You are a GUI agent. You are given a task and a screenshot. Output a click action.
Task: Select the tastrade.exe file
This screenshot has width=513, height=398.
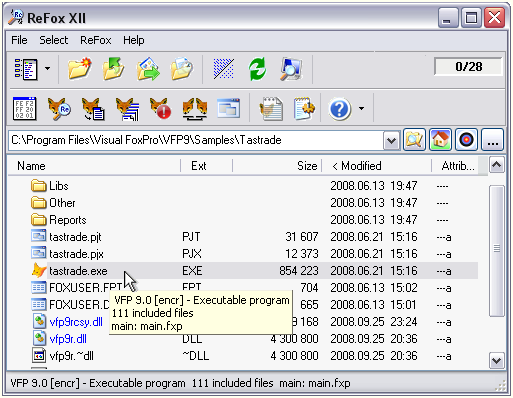click(x=78, y=271)
